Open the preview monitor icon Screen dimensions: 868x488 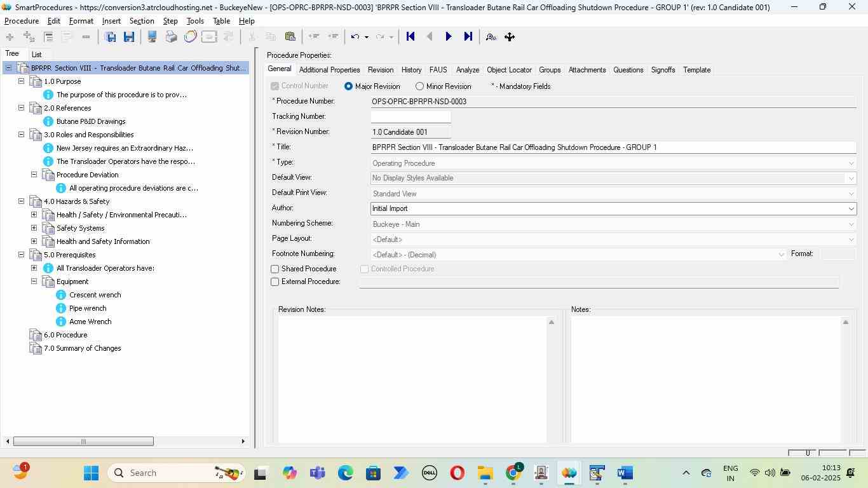click(152, 37)
